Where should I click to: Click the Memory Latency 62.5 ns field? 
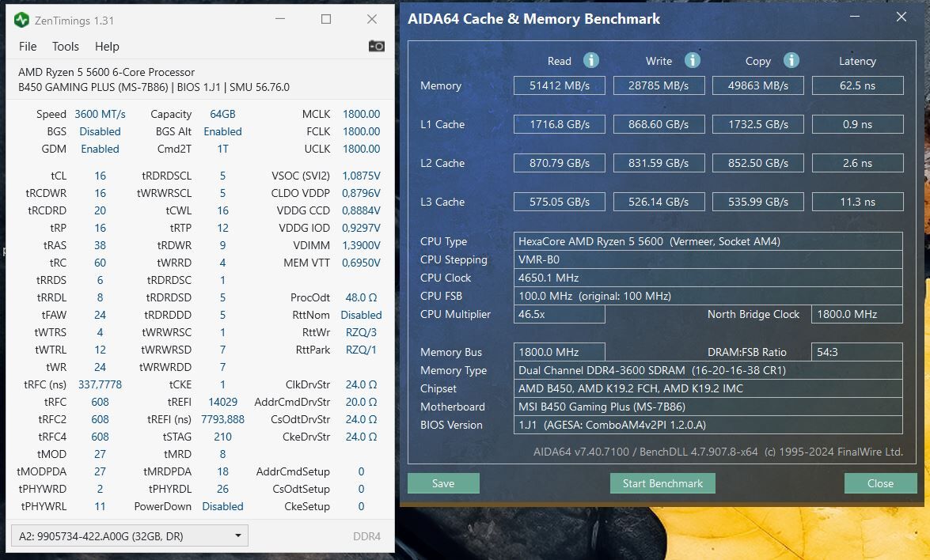(x=858, y=85)
